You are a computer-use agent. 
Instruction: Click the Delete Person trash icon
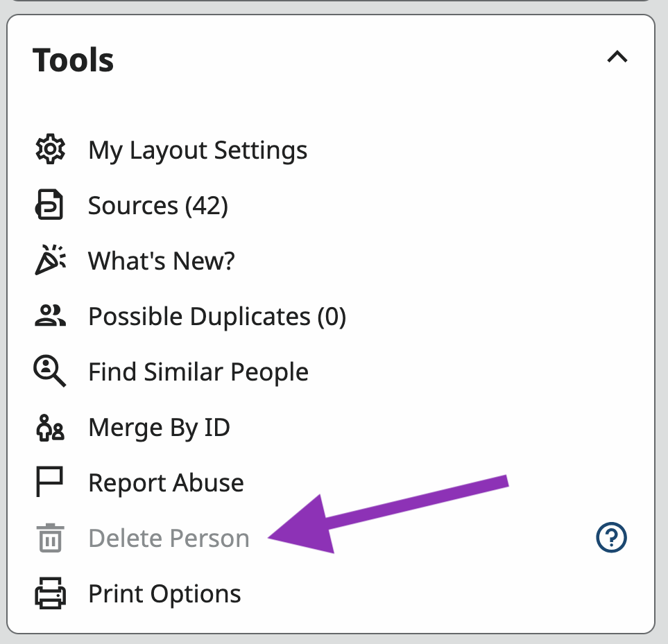point(50,537)
